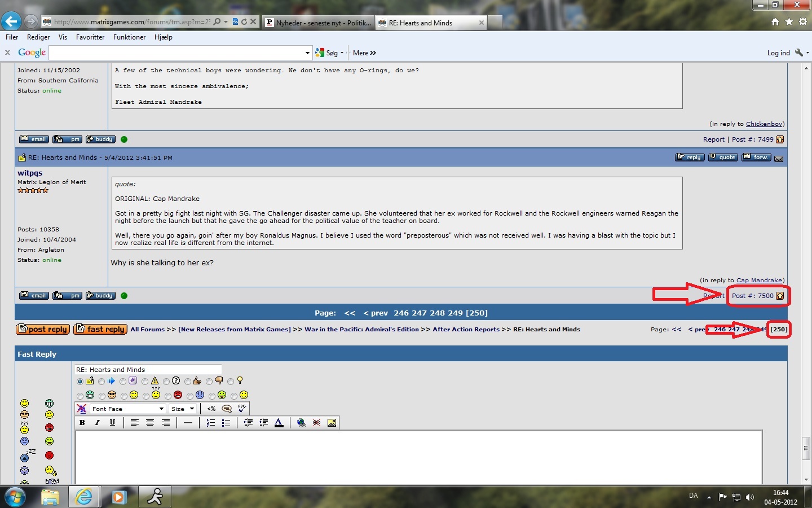
Task: Jump to top via post 7499 arrow icon
Action: (x=780, y=139)
